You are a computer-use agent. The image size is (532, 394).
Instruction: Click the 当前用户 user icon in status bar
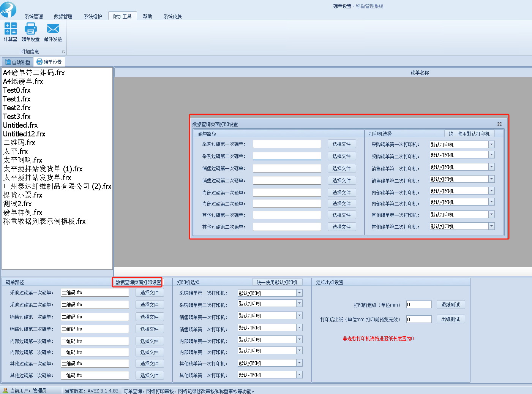coord(5,391)
